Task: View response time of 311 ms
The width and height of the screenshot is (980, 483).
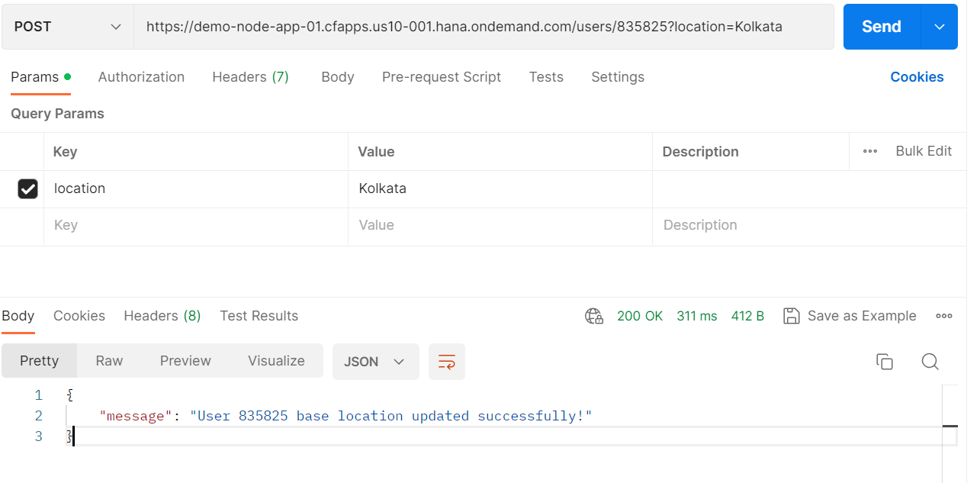Action: [x=696, y=315]
